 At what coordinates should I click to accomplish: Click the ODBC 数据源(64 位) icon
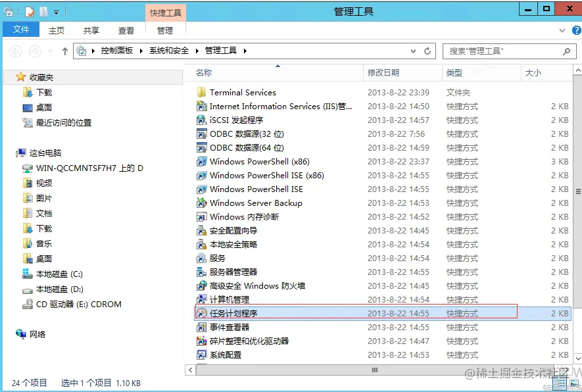click(201, 148)
